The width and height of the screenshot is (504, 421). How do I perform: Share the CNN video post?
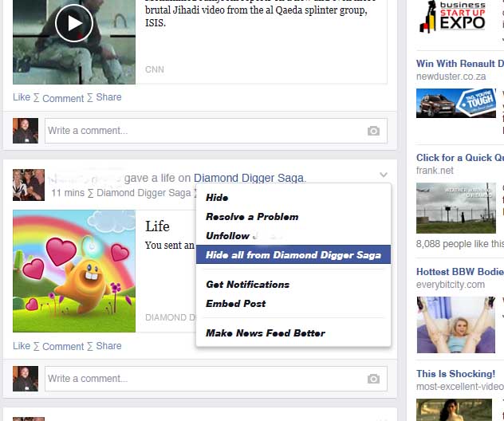(108, 97)
